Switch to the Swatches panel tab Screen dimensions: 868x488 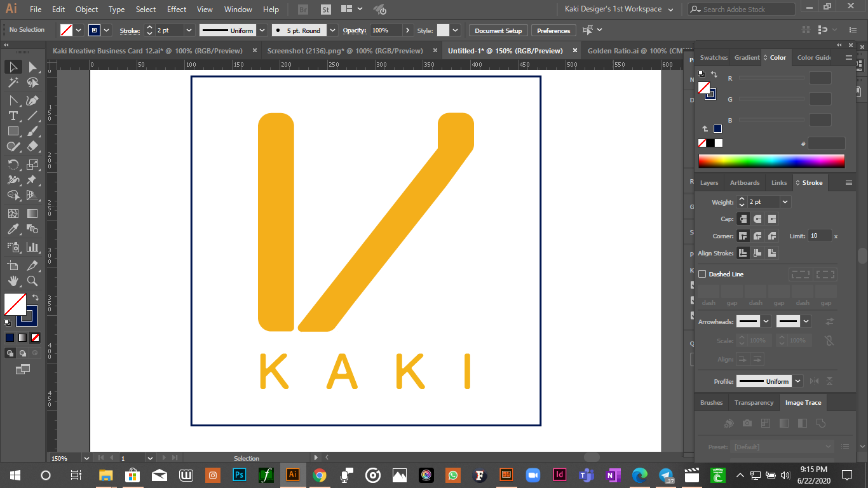(x=714, y=57)
